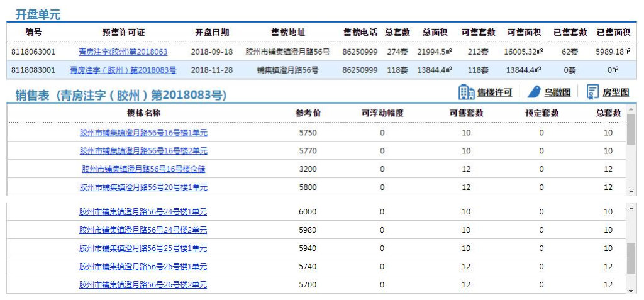644x300 pixels.
Task: Open permit 青房注字（胶州）第2018083号
Action: pos(123,70)
